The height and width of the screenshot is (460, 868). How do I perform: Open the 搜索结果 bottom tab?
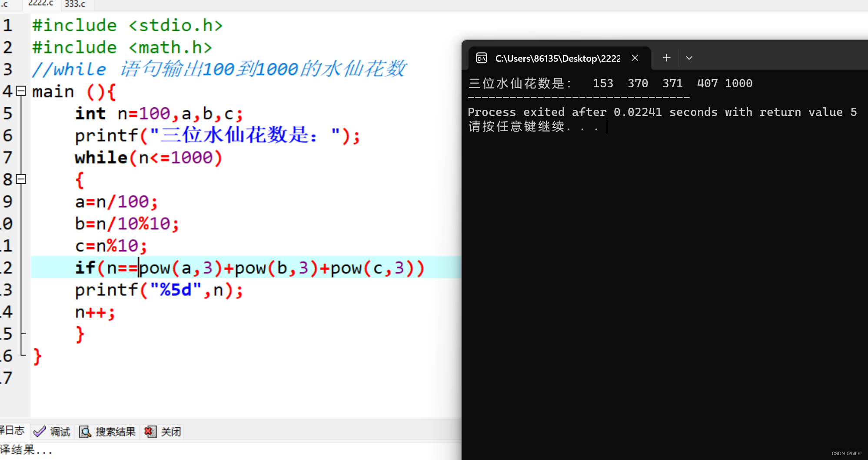tap(108, 431)
